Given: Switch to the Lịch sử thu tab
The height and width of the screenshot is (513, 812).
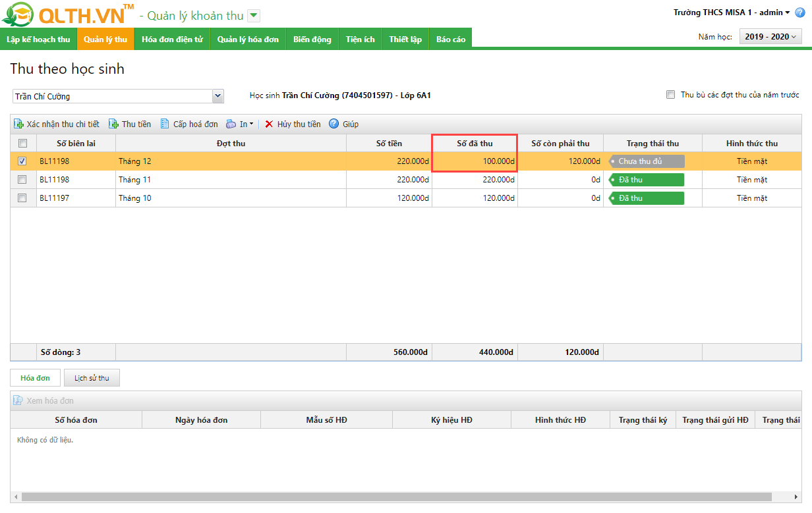Looking at the screenshot, I should click(x=92, y=378).
